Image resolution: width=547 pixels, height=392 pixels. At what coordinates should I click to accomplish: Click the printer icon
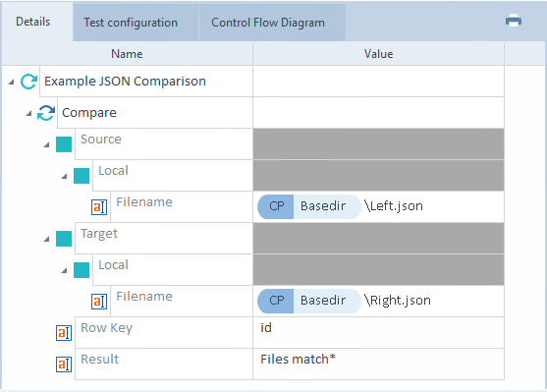(514, 21)
